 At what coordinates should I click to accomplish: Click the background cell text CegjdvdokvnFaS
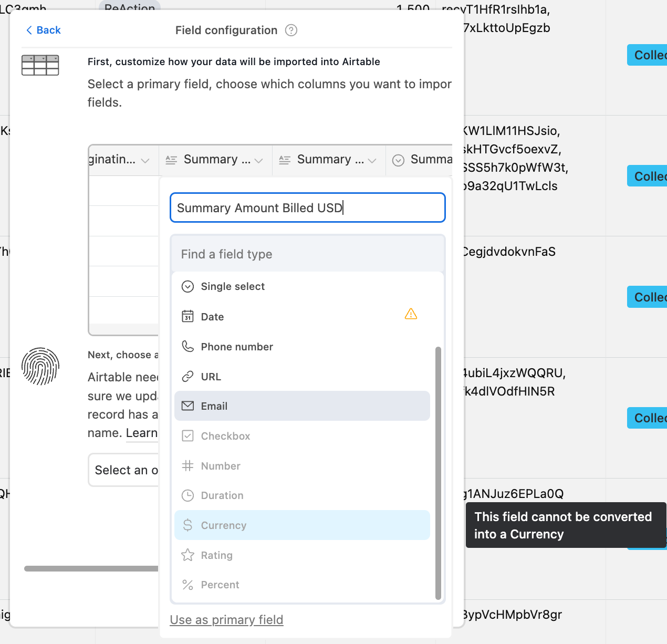(509, 252)
